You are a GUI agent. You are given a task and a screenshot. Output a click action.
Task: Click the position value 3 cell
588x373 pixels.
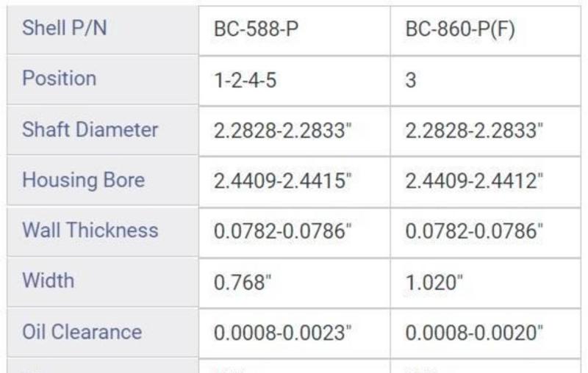point(411,79)
